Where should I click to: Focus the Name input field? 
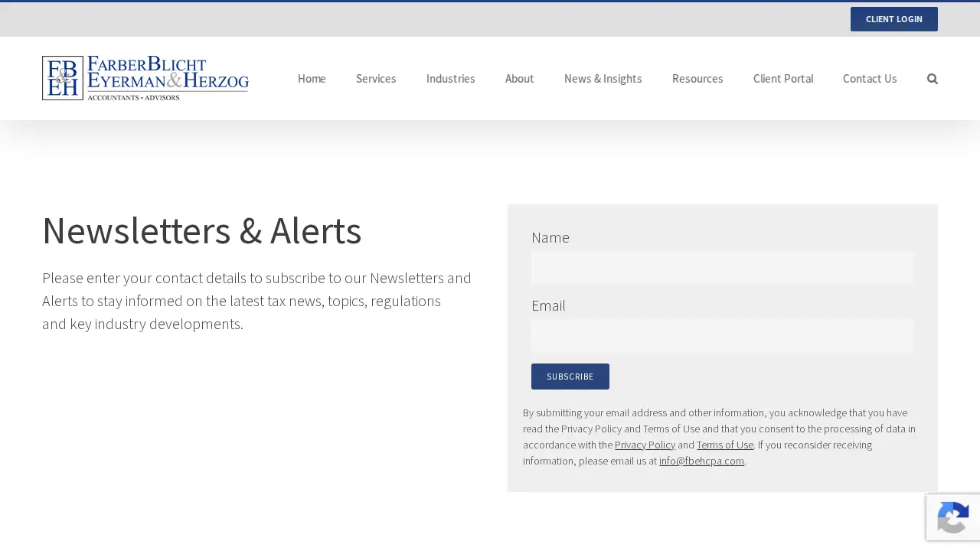point(722,269)
